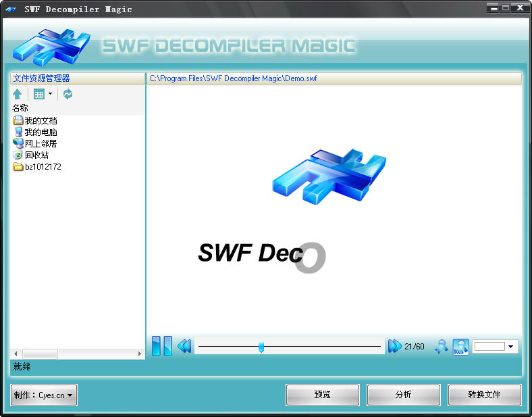Select 回收站 item
The height and width of the screenshot is (417, 532).
click(x=31, y=155)
